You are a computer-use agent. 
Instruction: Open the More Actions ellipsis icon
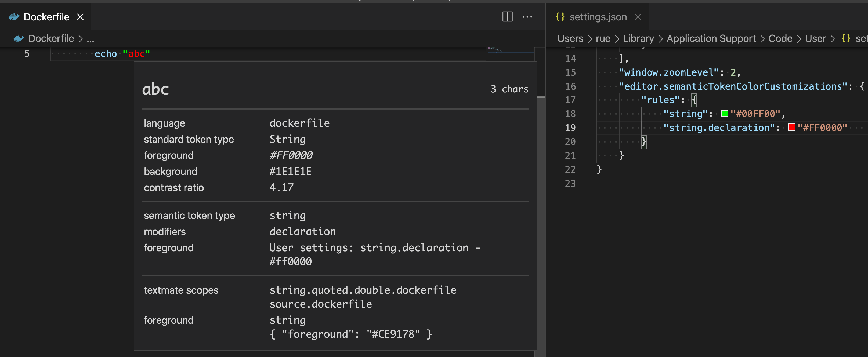click(x=527, y=17)
